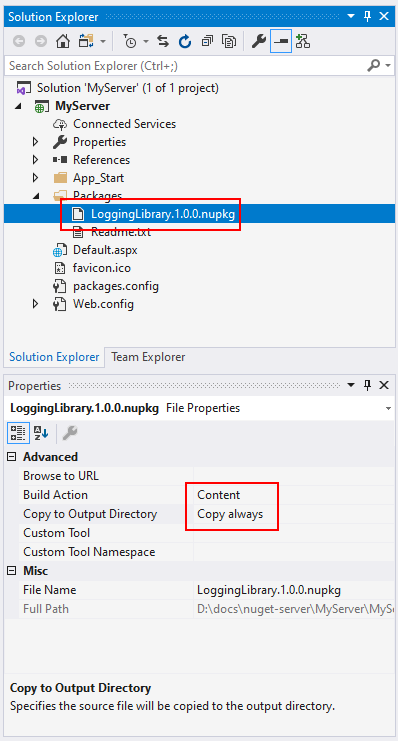Click the App_Start folder icon

tap(60, 178)
